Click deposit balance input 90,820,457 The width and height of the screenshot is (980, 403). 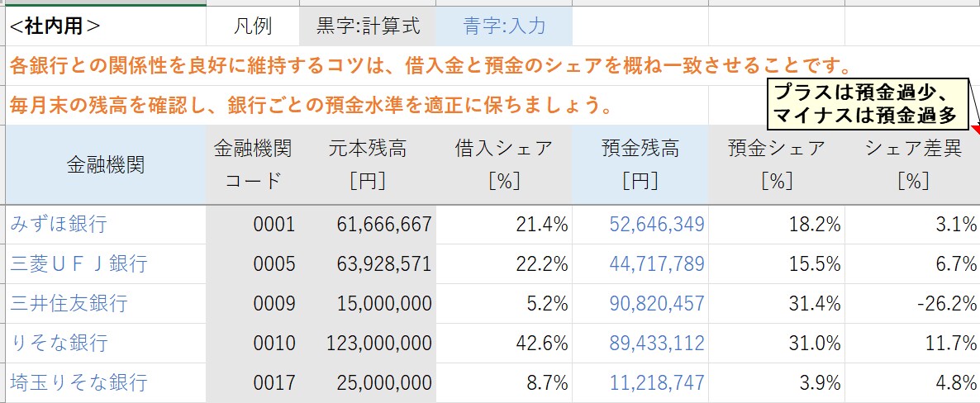[640, 304]
